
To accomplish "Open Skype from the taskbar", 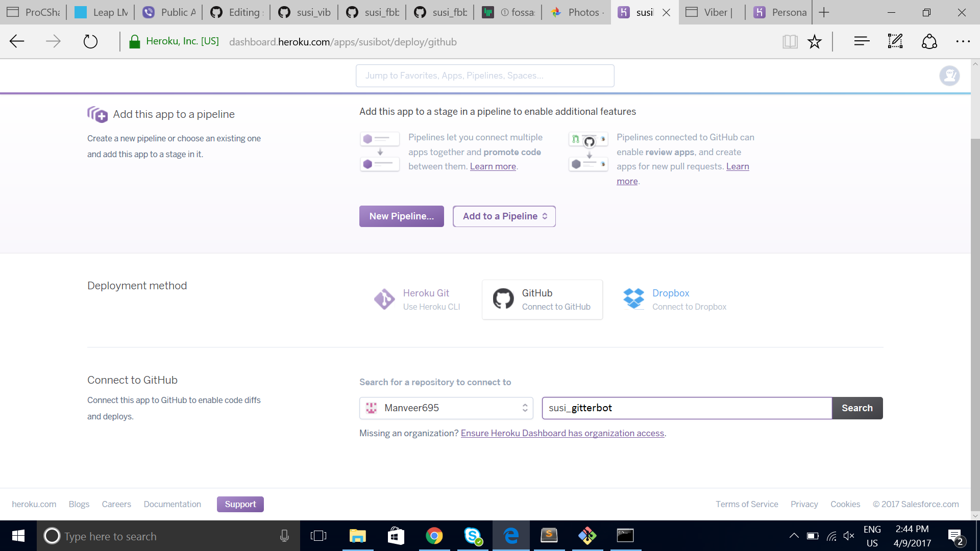I will click(473, 536).
